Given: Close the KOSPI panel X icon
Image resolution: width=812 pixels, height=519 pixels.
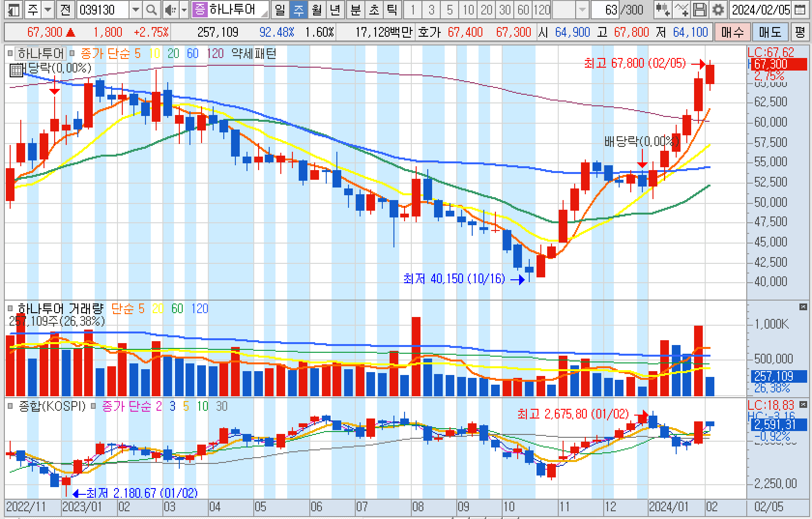Looking at the screenshot, I should pyautogui.click(x=803, y=404).
